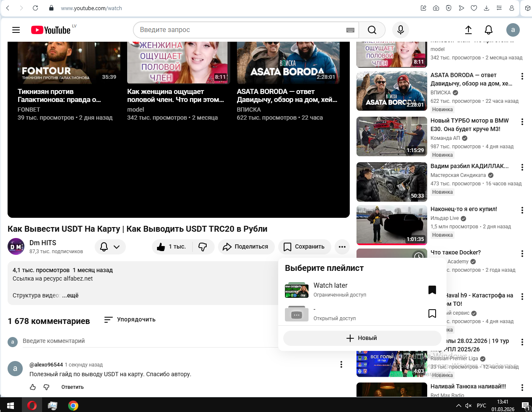Open the notifications bell in header
Viewport: 532px width, 412px height.
(488, 30)
